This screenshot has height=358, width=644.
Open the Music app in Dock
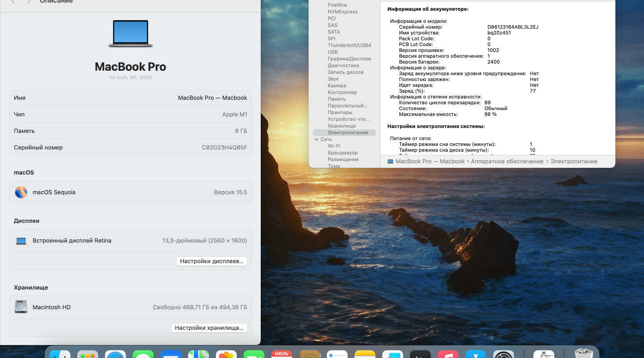click(448, 354)
